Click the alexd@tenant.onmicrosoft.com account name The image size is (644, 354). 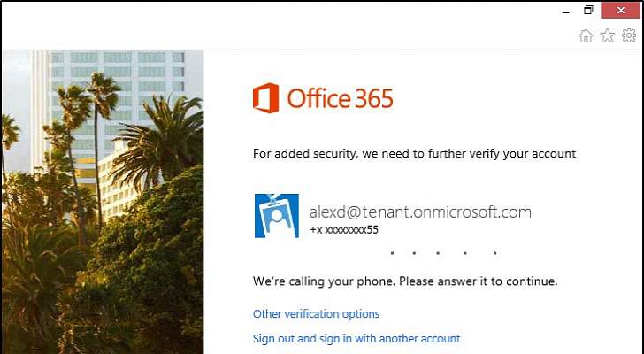pyautogui.click(x=419, y=212)
